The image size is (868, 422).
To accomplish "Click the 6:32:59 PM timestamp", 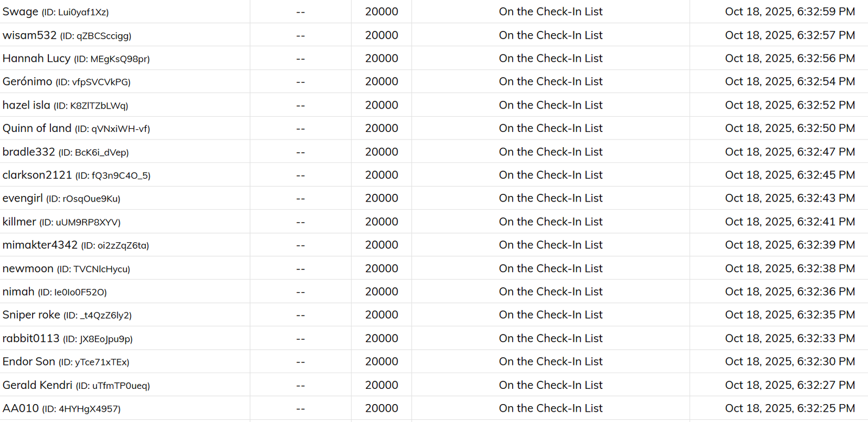I will click(789, 12).
